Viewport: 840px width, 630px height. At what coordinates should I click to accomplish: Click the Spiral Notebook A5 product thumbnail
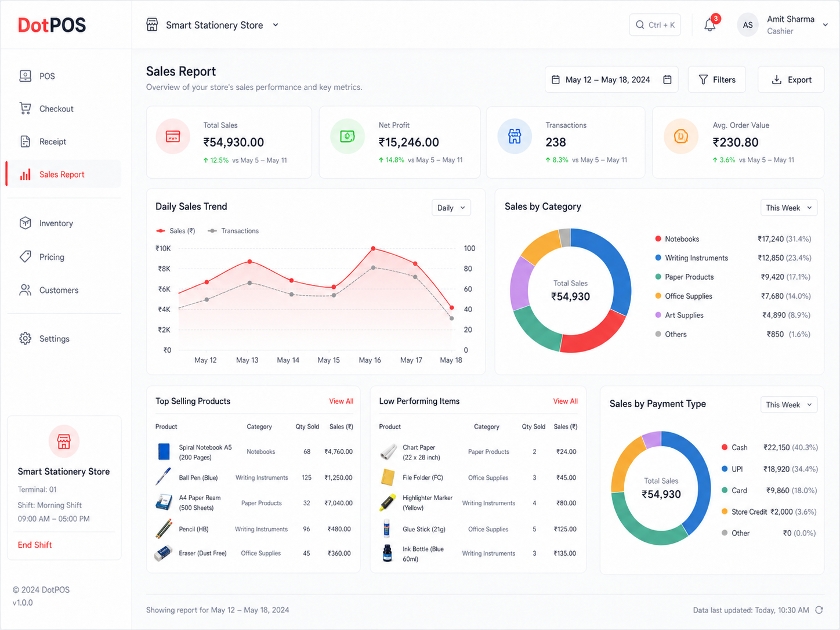[164, 451]
